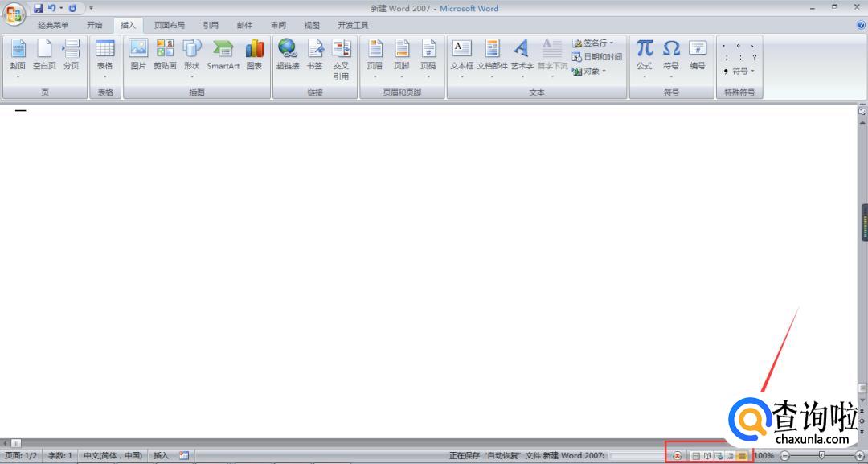Image resolution: width=868 pixels, height=464 pixels.
Task: Open the Ω 符号 symbol menu
Action: tap(671, 59)
